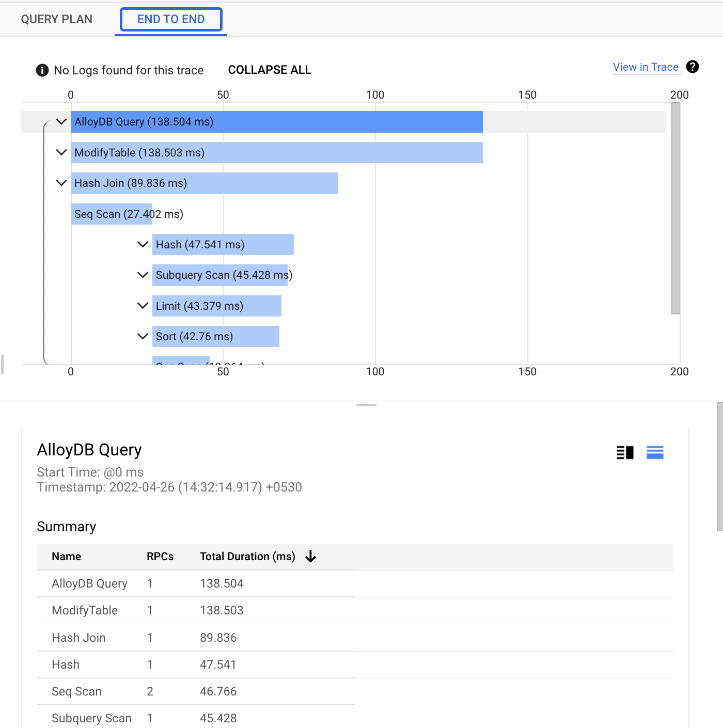Click the Subquery Scan summary row name

tap(91, 718)
